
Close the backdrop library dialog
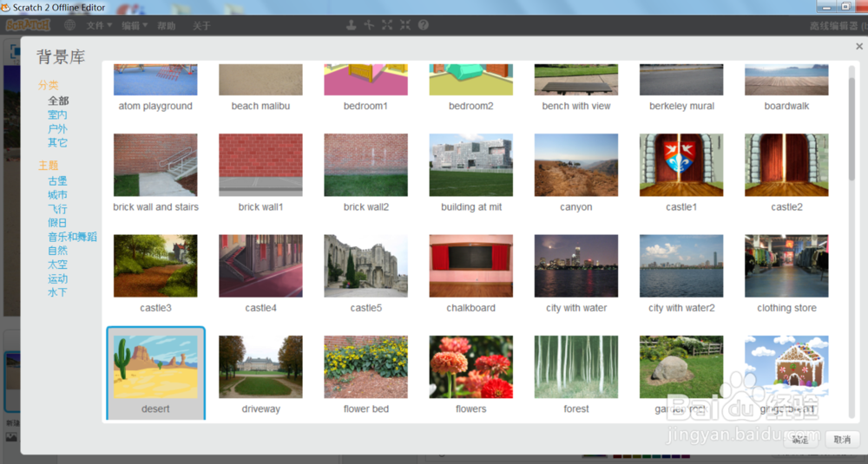click(x=858, y=47)
